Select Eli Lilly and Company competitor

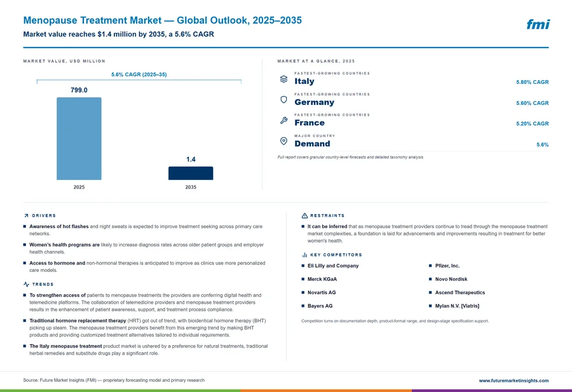click(333, 266)
